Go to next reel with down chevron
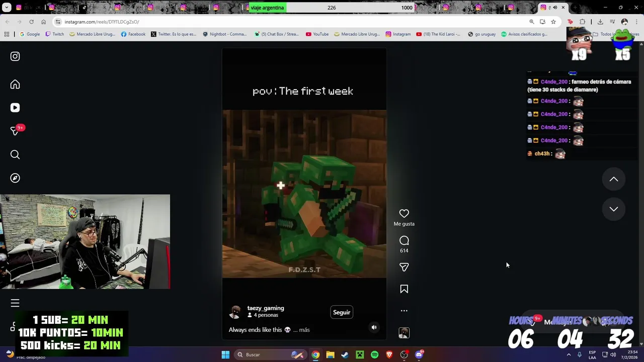 pos(614,209)
